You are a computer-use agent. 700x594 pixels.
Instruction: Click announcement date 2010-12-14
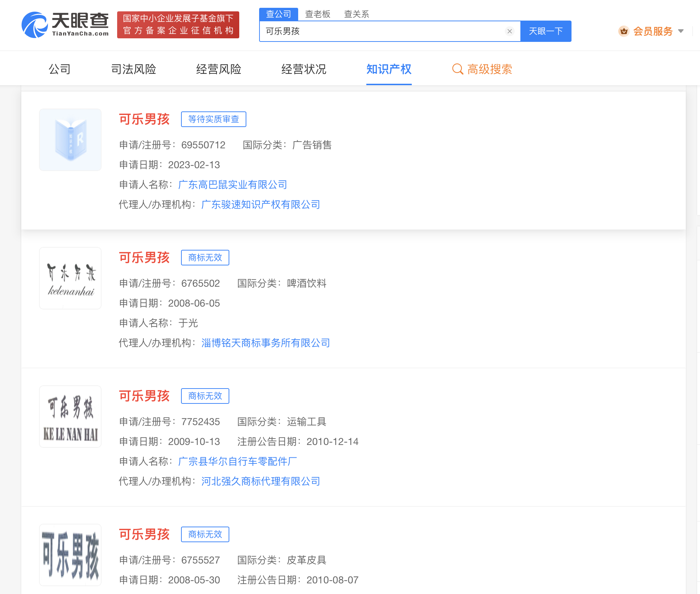click(333, 441)
